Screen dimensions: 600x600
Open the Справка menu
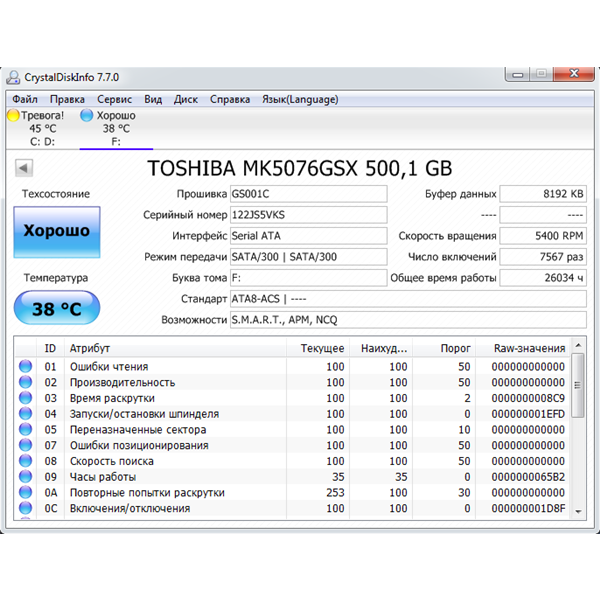point(230,99)
